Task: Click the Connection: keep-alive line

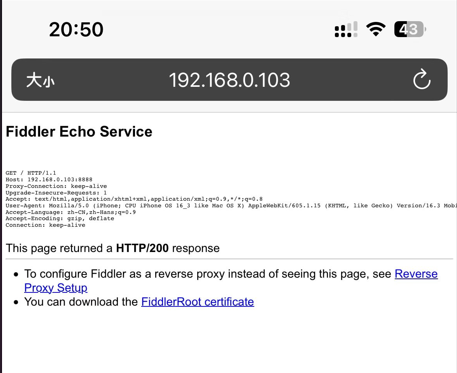Action: [x=45, y=225]
